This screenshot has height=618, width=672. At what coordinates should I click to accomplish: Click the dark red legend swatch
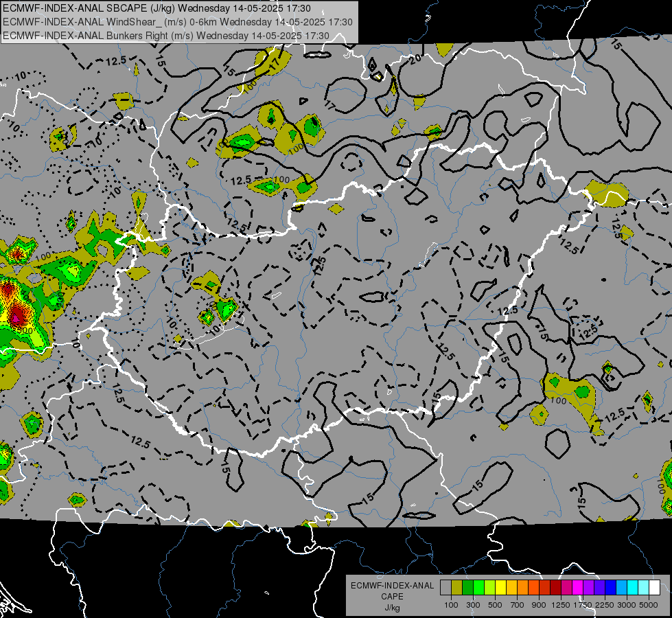point(555,587)
